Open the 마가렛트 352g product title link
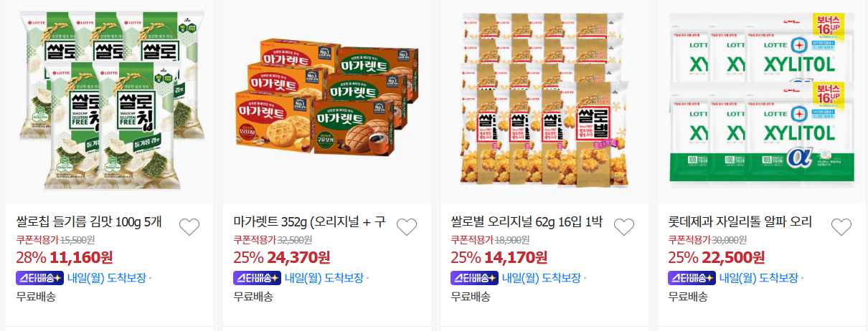Screen dimensions: 868x331 coord(310,222)
